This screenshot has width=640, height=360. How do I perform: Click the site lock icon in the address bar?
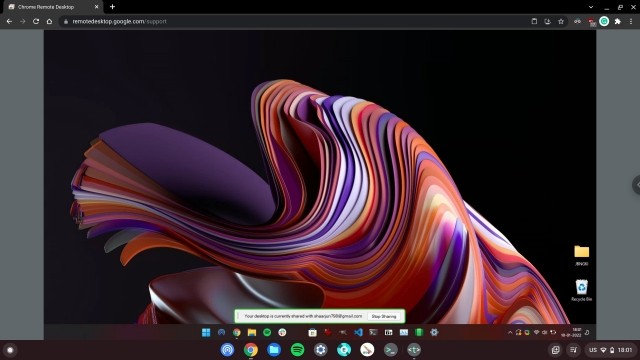[66, 21]
